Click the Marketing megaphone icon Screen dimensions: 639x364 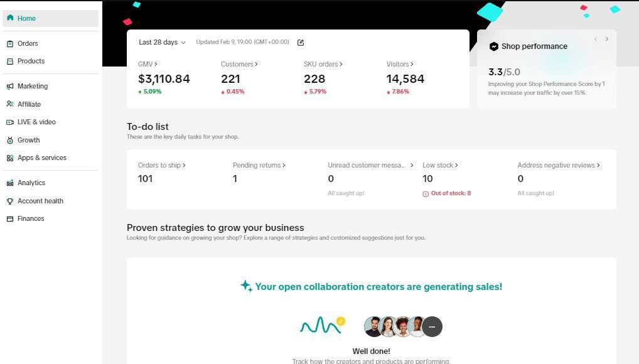point(10,87)
